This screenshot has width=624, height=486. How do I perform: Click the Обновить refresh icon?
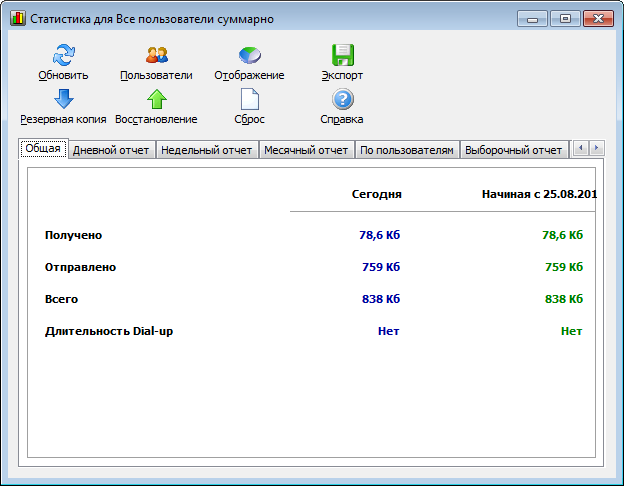point(63,56)
